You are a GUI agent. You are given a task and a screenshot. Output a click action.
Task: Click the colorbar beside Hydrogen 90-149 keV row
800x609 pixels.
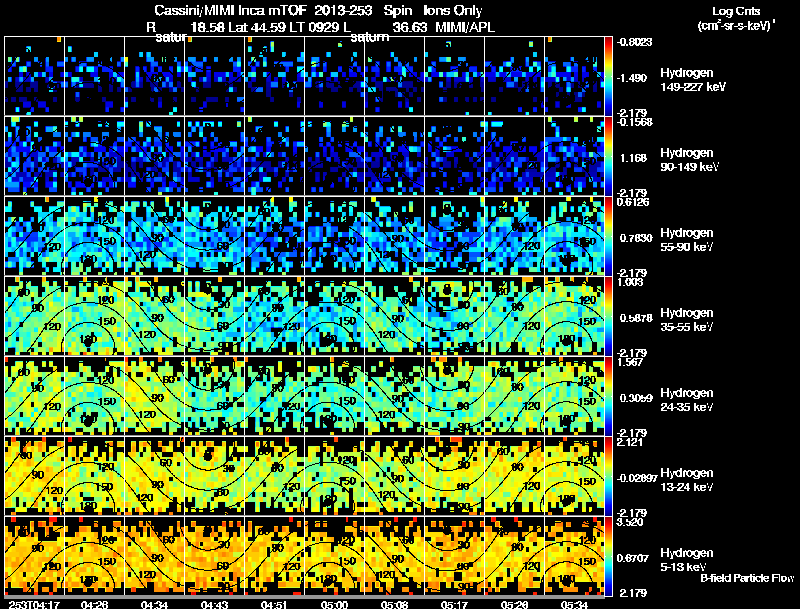pyautogui.click(x=608, y=156)
